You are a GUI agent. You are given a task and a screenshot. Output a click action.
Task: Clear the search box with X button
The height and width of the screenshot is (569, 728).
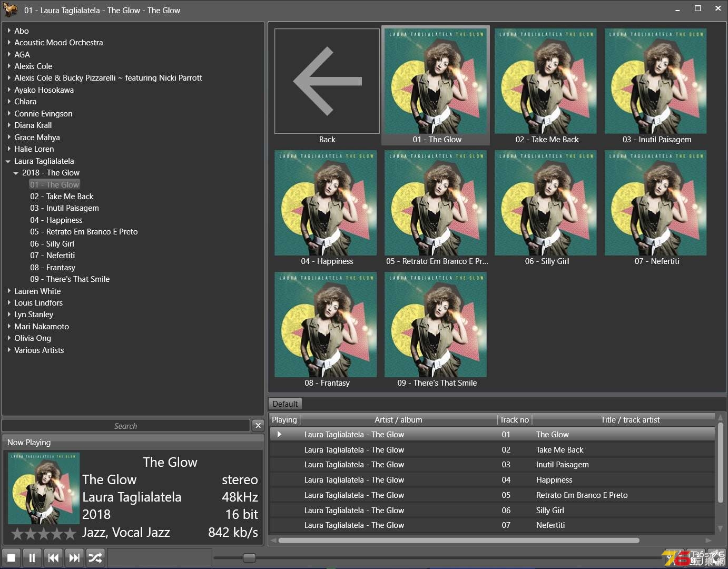tap(258, 425)
